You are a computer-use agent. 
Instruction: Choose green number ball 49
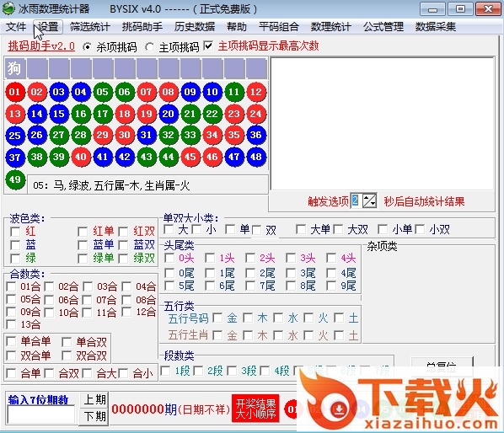(15, 179)
